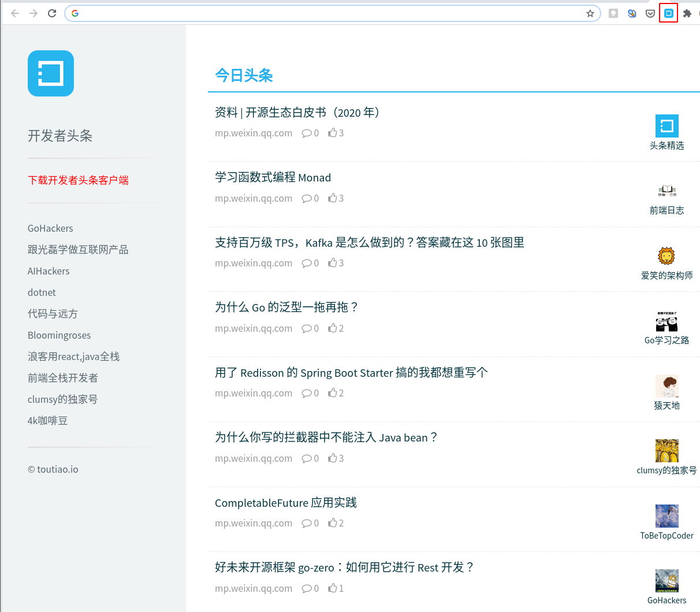Open the 前端日志 source avatar

(x=667, y=191)
